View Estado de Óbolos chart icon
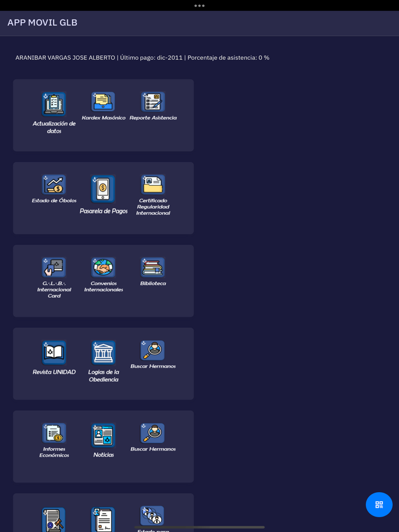 pos(54,184)
